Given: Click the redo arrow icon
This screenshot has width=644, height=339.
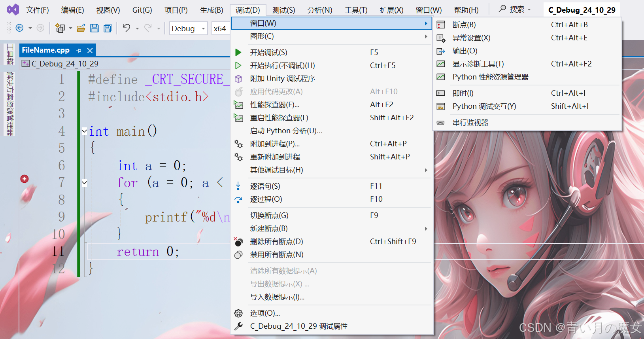Looking at the screenshot, I should 148,28.
